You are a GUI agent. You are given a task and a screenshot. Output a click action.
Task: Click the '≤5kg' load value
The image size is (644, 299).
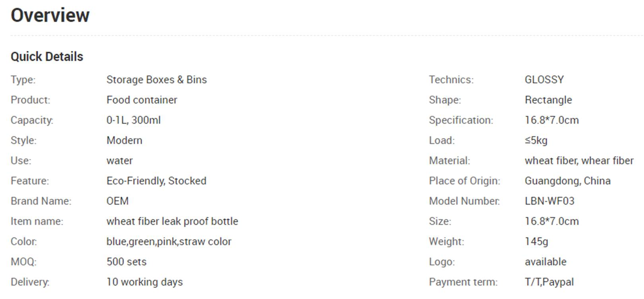pos(536,140)
